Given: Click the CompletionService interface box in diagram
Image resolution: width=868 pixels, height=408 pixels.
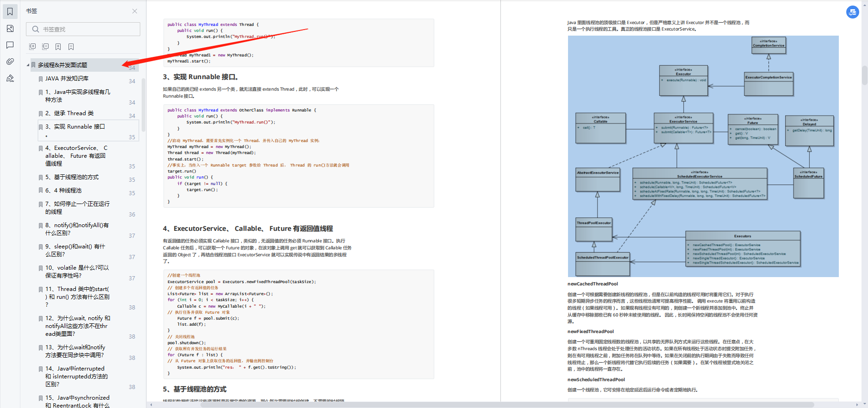Looking at the screenshot, I should 768,45.
